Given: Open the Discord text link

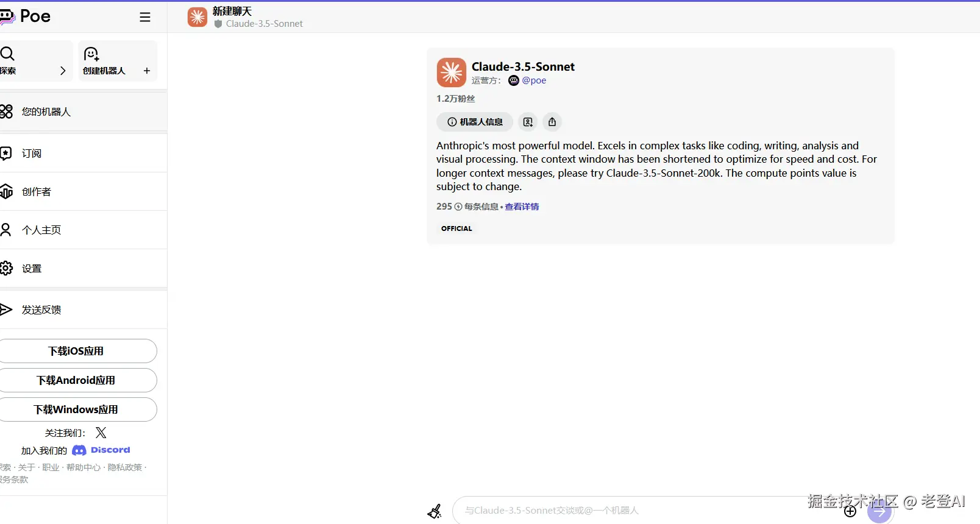Looking at the screenshot, I should [110, 450].
